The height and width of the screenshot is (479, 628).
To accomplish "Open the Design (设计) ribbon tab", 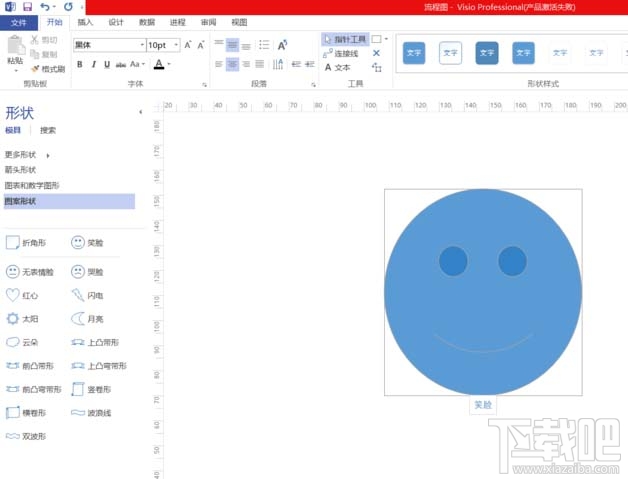I will point(116,22).
